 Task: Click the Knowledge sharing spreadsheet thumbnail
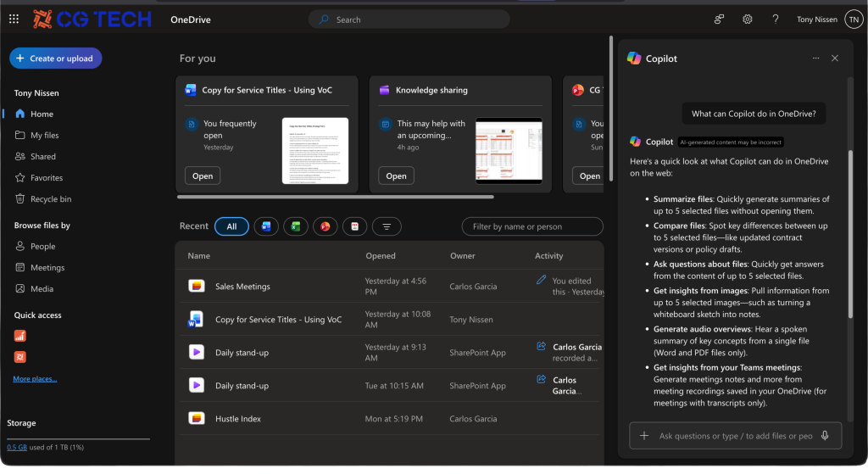(509, 151)
